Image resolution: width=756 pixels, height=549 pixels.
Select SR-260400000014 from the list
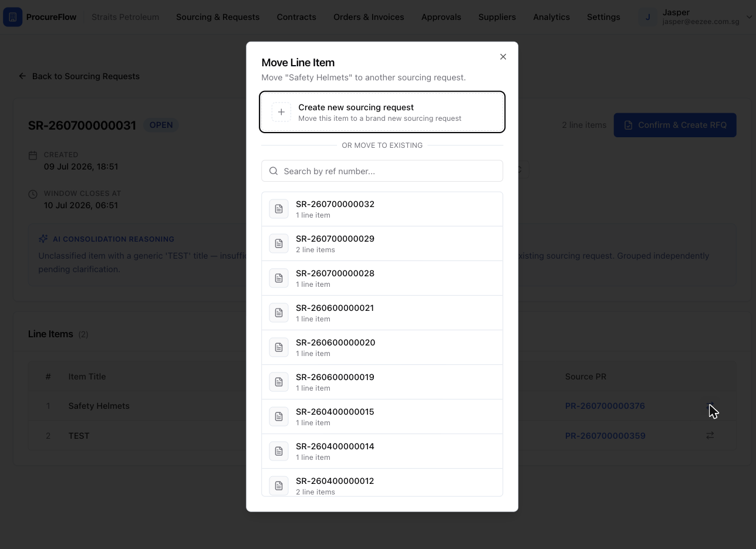(x=382, y=451)
